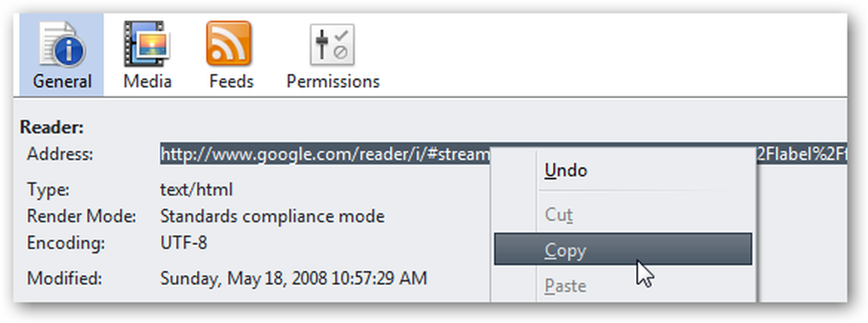Open the Media filmstrip icon
Screen dimensions: 868x323
tap(147, 43)
